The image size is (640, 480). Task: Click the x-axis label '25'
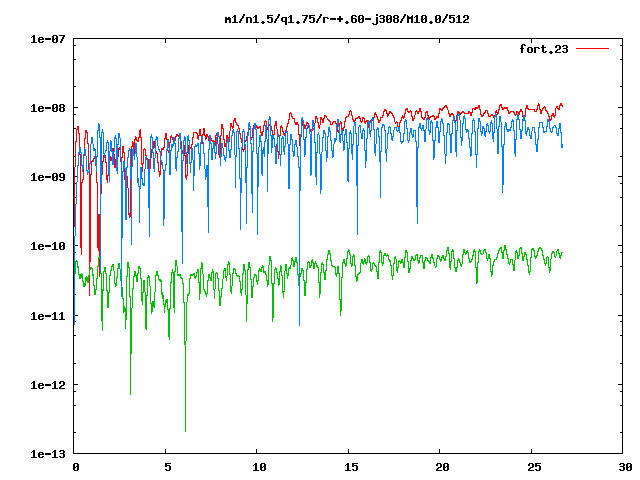[534, 467]
